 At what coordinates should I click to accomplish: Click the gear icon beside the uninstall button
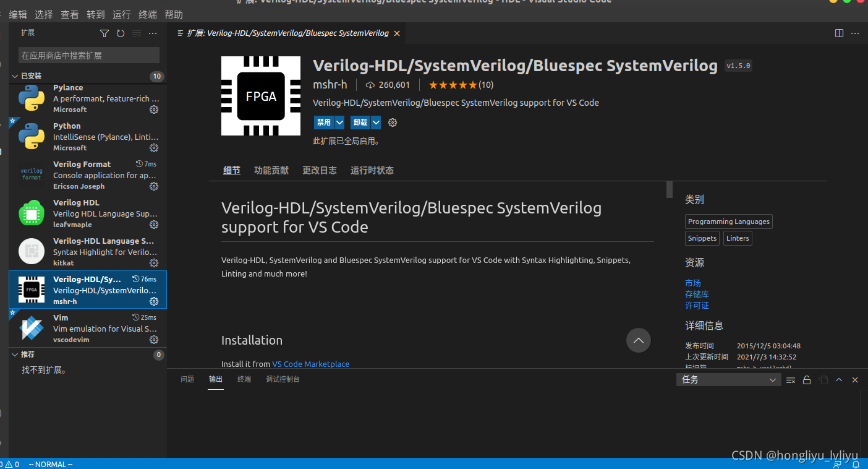pos(393,123)
